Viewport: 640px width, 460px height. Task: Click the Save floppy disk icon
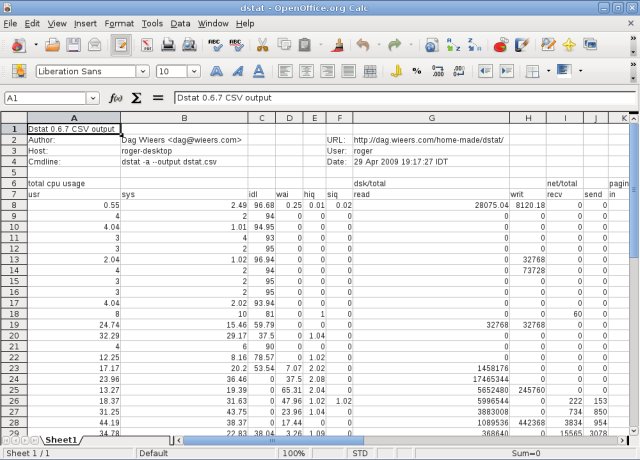(x=73, y=45)
